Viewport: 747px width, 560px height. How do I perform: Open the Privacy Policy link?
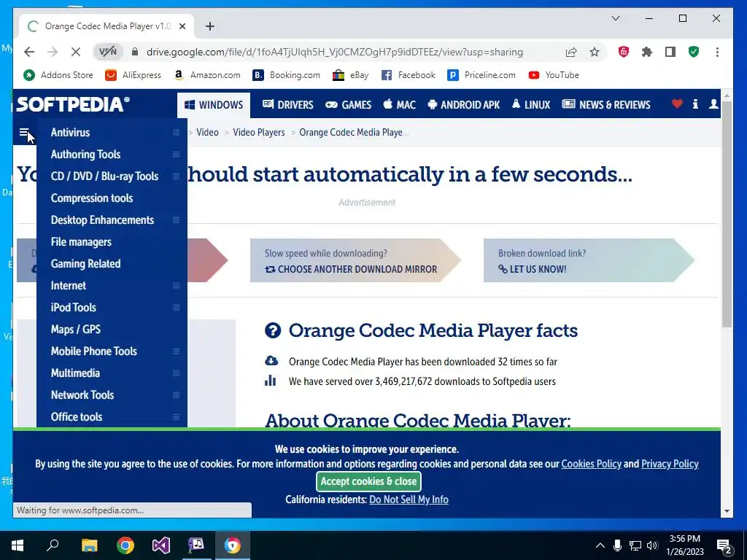tap(670, 464)
